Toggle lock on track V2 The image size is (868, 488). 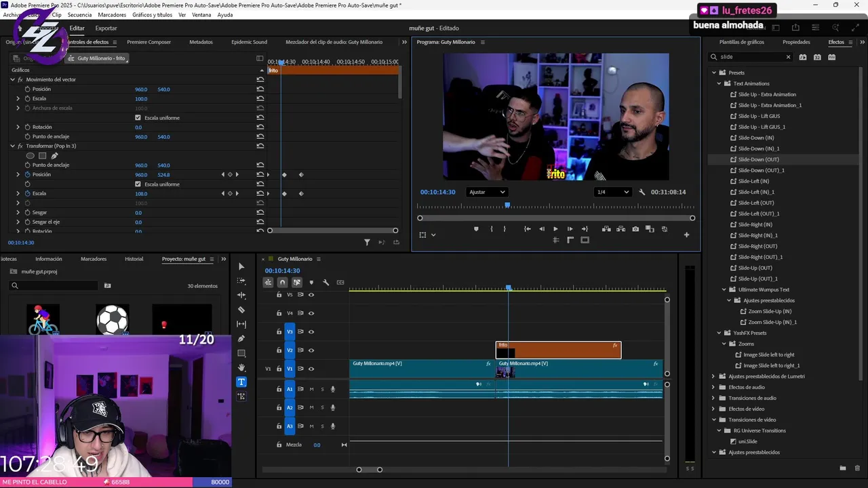click(279, 350)
